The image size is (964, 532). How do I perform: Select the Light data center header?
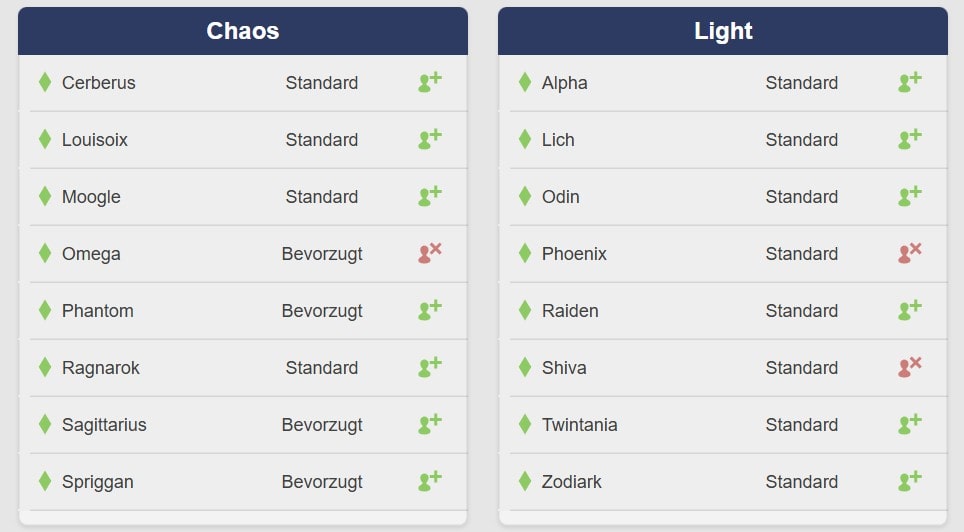723,31
